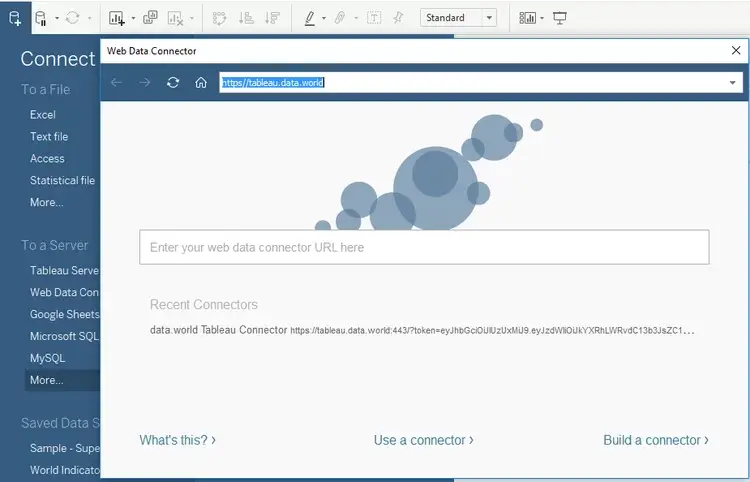Screen dimensions: 750x482
Task: Click the Swap Rows and Columns icon
Action: [x=219, y=18]
